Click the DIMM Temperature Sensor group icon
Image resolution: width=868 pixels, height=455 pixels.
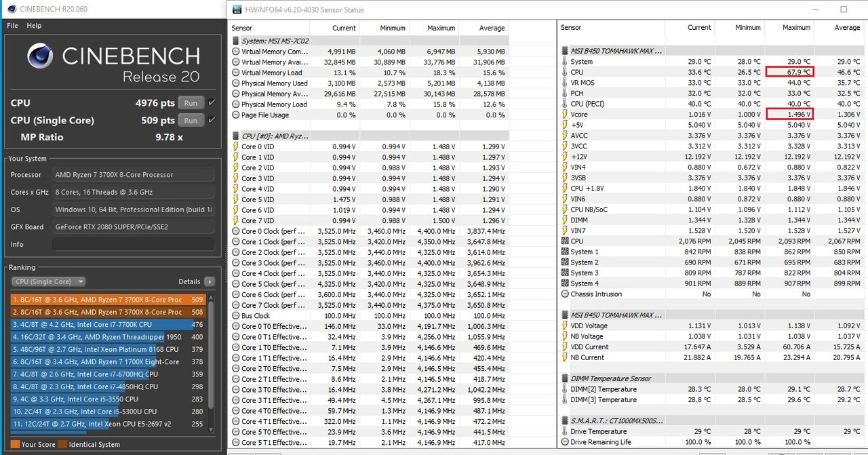[x=565, y=378]
